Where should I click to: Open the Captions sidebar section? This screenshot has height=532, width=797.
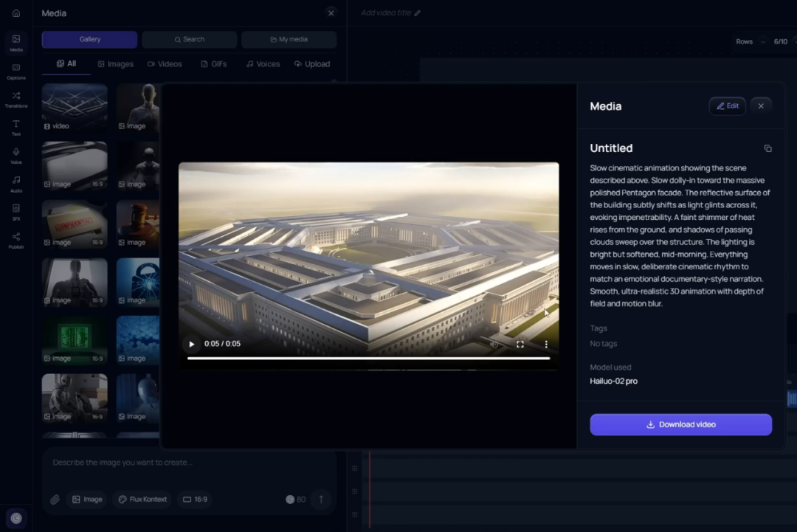point(15,72)
